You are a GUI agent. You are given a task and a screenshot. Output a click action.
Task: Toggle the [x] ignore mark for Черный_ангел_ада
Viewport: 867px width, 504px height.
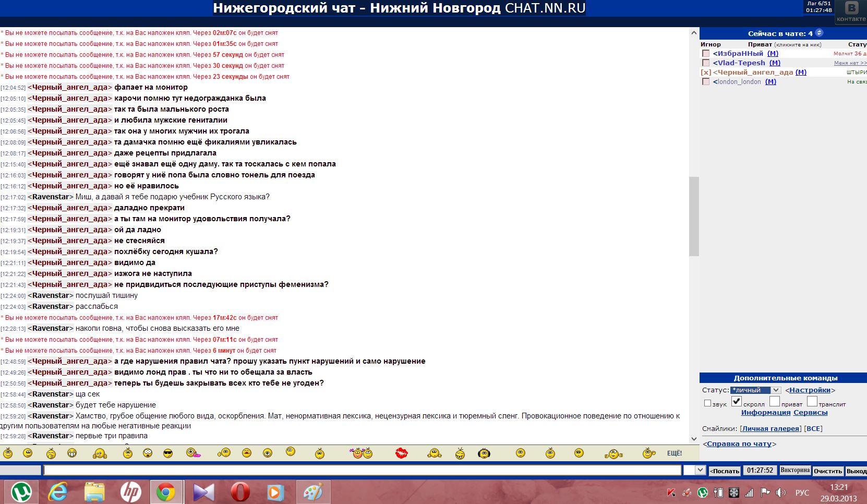(x=706, y=73)
